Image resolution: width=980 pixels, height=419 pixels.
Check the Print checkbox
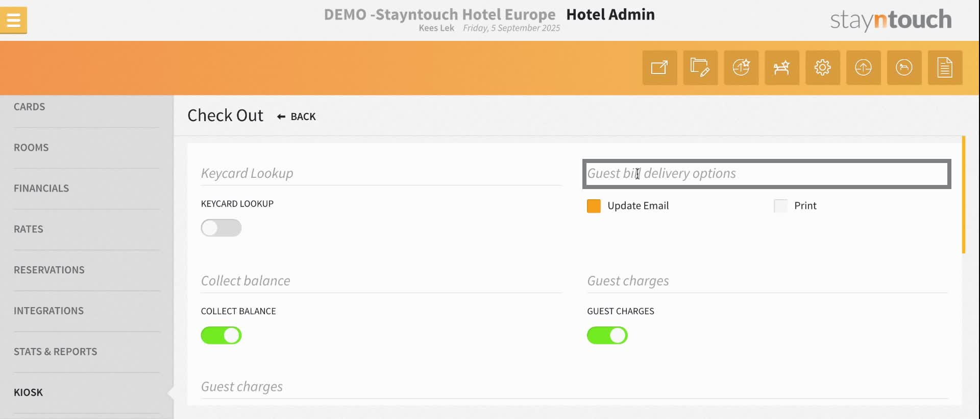click(780, 206)
